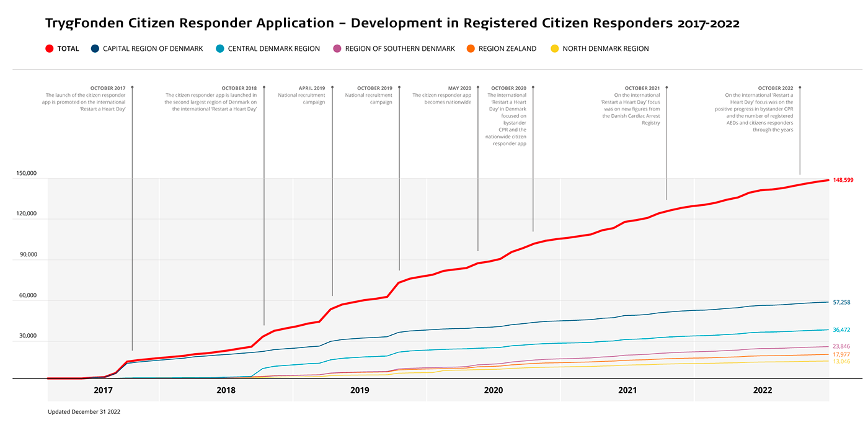Click the chart title about TrygFonden Citizen Responder
This screenshot has height=430, width=868.
(392, 24)
